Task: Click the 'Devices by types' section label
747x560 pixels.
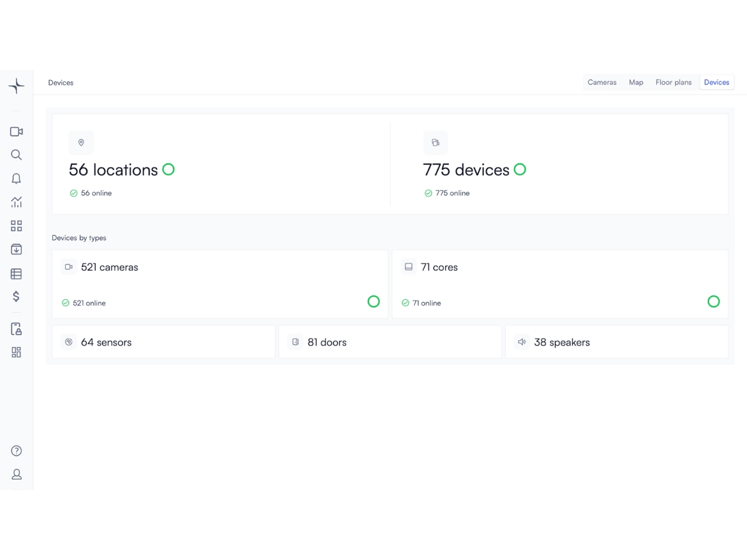Action: (x=79, y=238)
